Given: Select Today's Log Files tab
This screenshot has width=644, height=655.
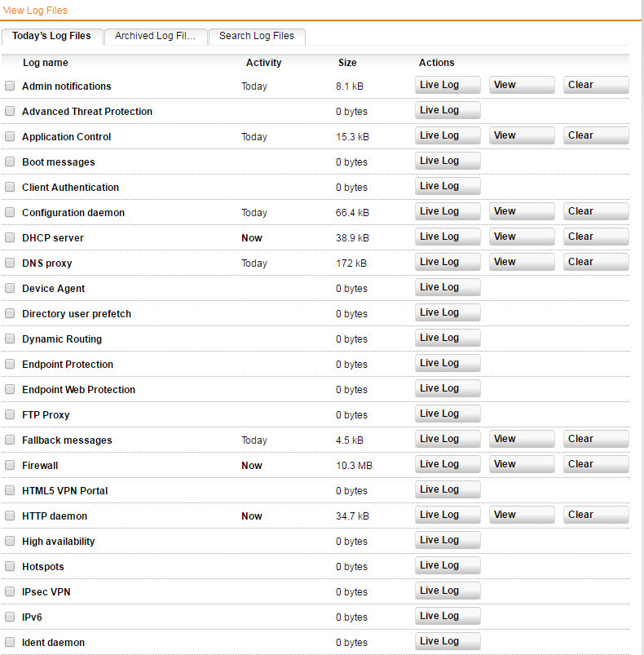Looking at the screenshot, I should pyautogui.click(x=51, y=36).
